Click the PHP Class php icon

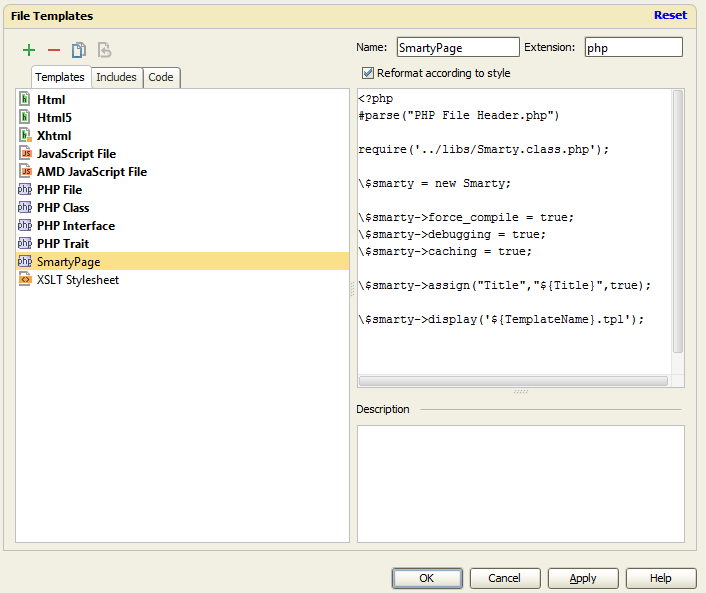[25, 207]
